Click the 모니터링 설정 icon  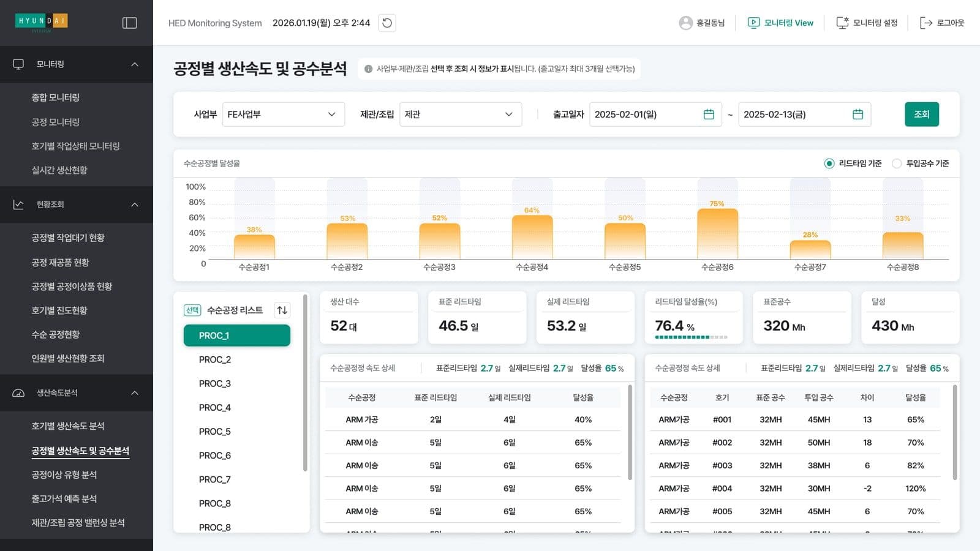tap(843, 23)
